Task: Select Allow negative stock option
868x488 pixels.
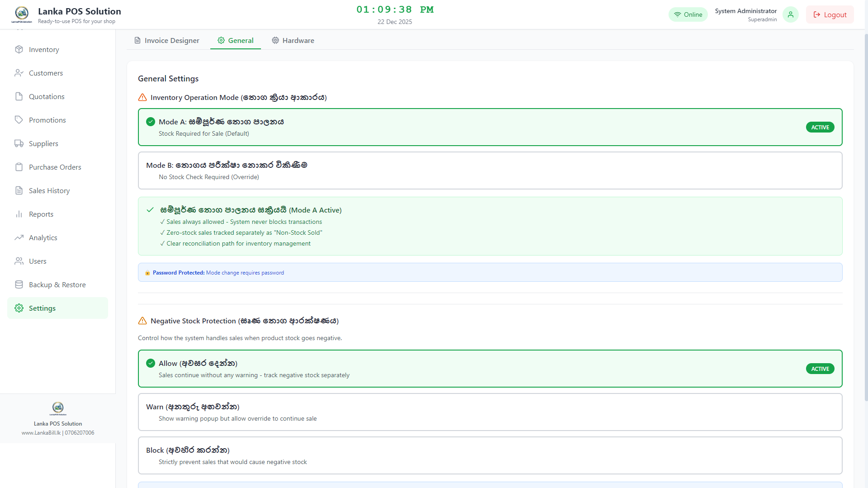Action: click(490, 369)
